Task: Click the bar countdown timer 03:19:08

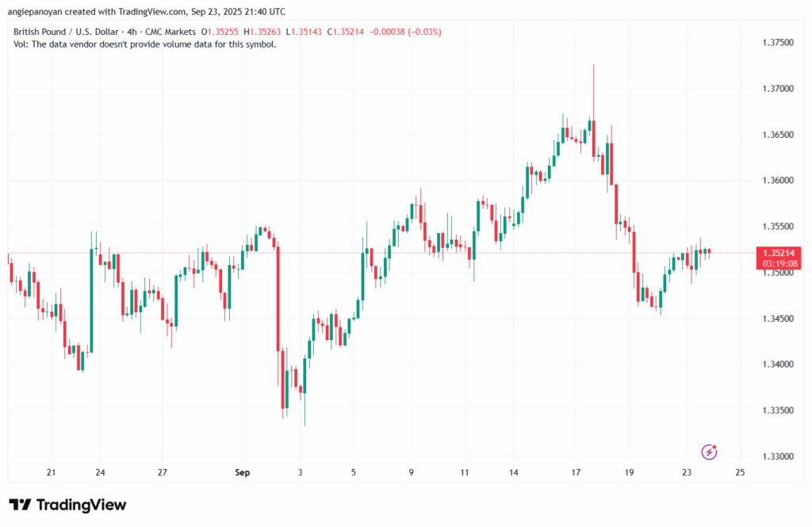Action: (x=779, y=262)
